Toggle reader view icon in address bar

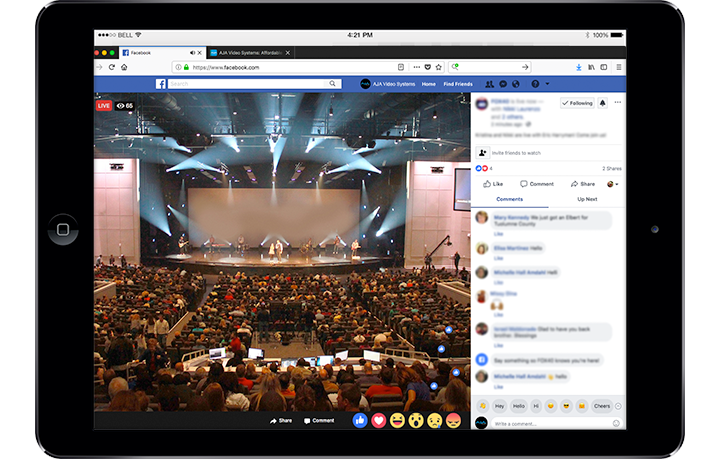tap(401, 67)
